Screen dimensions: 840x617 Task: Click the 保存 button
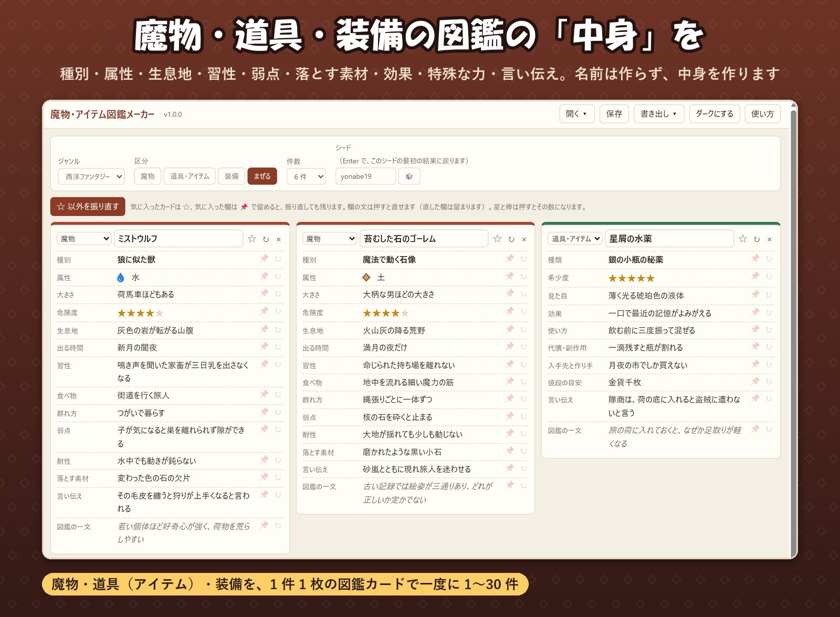tap(614, 114)
